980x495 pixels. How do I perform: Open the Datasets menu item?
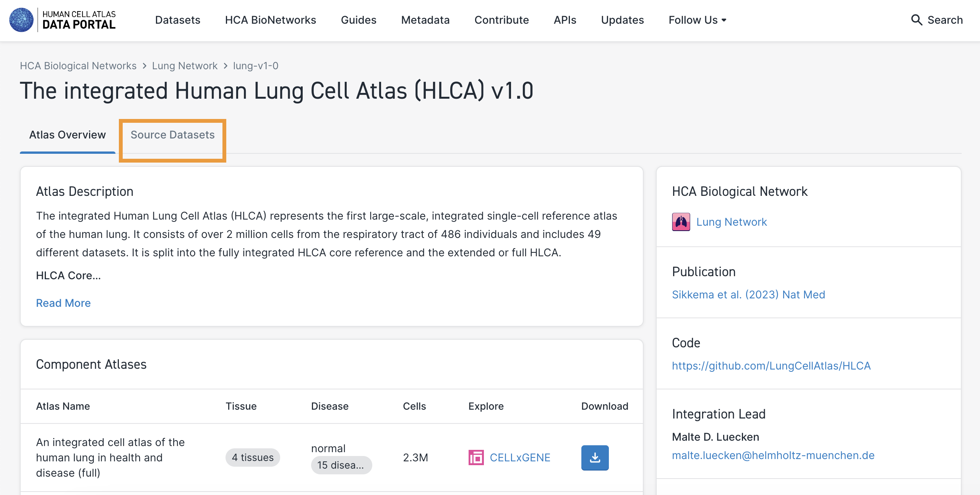pyautogui.click(x=178, y=20)
